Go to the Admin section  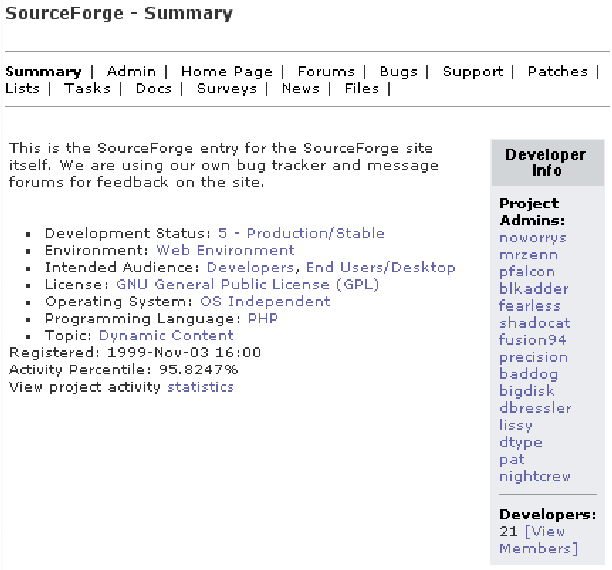pyautogui.click(x=131, y=71)
